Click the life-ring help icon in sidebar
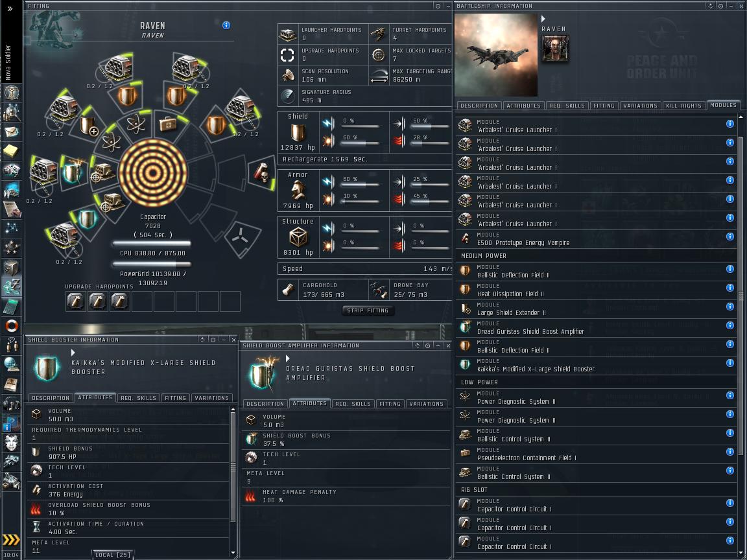747x560 pixels. click(x=11, y=326)
